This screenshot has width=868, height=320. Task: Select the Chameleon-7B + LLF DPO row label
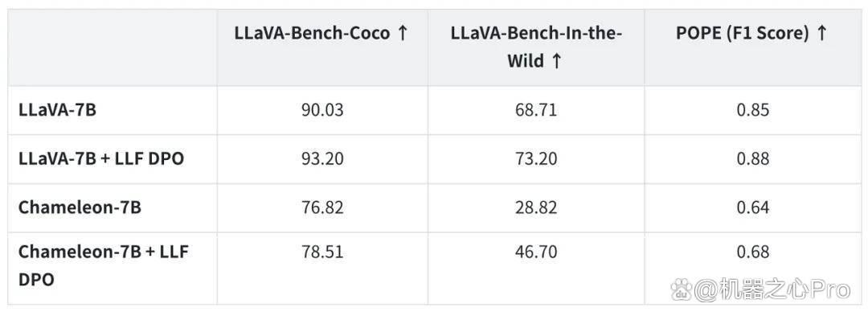pyautogui.click(x=104, y=266)
